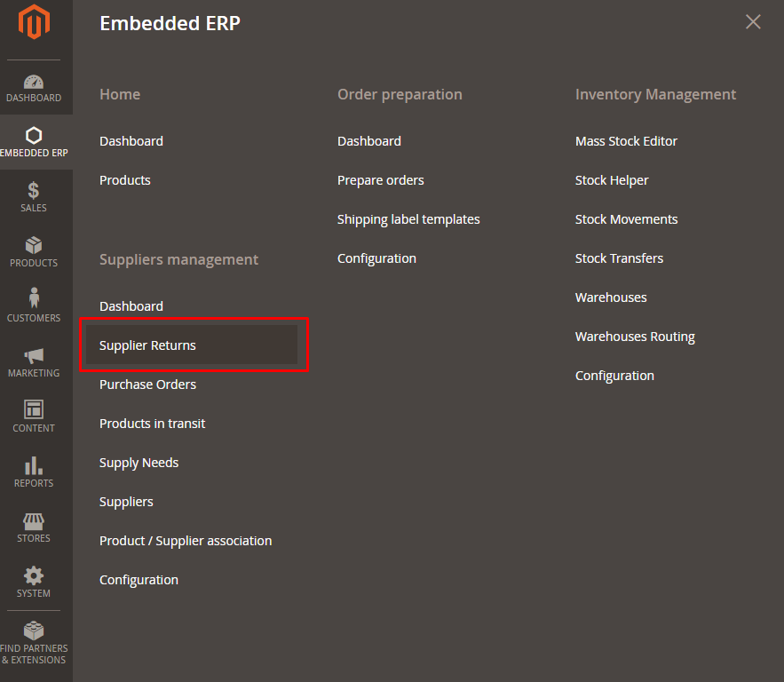The image size is (784, 682).
Task: Open Configuration under Inventory Management
Action: click(614, 376)
